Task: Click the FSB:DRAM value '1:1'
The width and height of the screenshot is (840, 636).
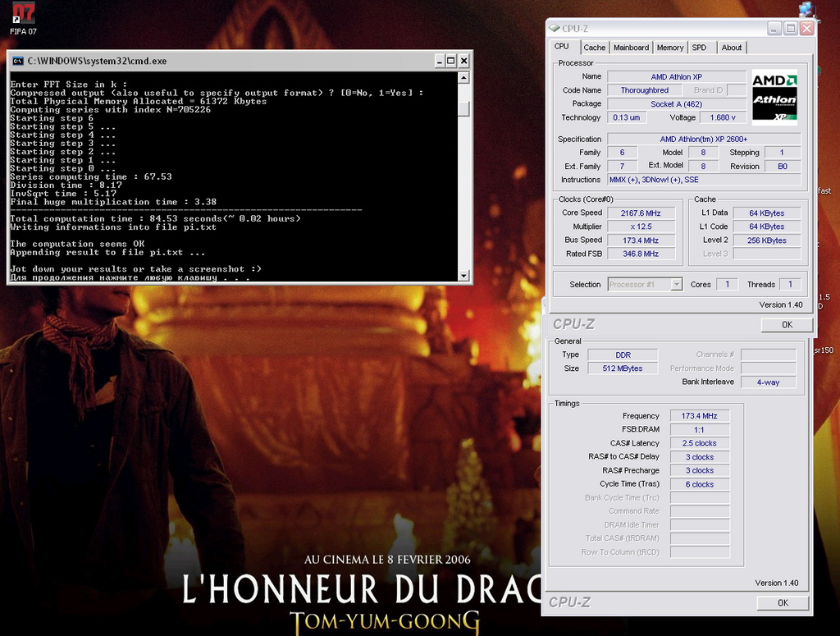Action: 700,430
